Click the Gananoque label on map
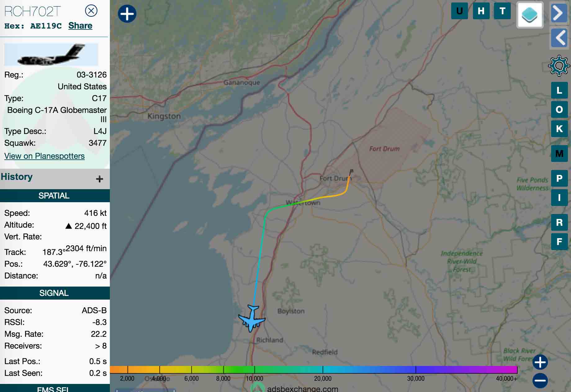The image size is (571, 392). coord(242,82)
